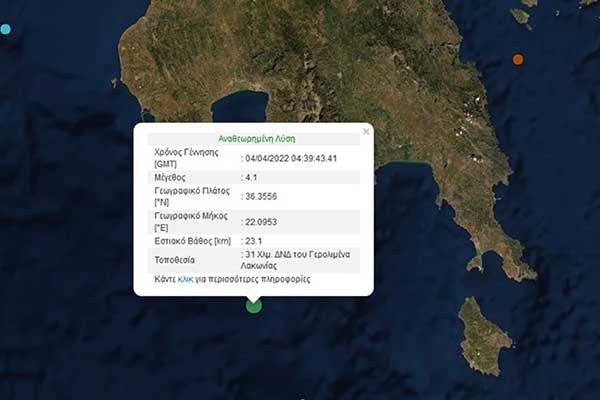This screenshot has height=400, width=600.
Task: Close the earthquake info popup
Action: [366, 130]
